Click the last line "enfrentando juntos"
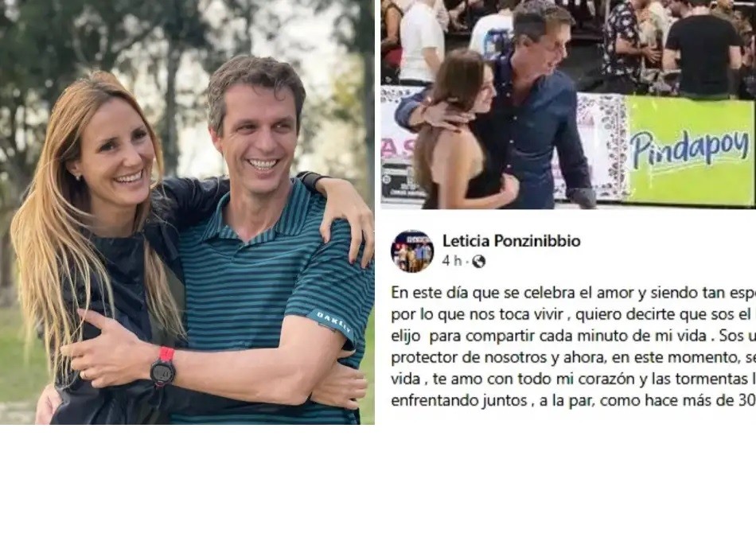Screen dimensions: 756x541 coord(573,401)
